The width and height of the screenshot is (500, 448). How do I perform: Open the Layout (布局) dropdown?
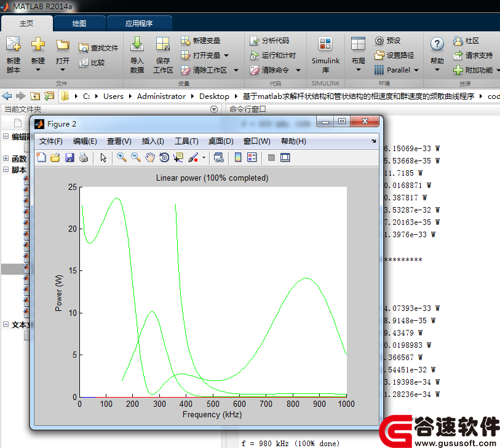358,69
